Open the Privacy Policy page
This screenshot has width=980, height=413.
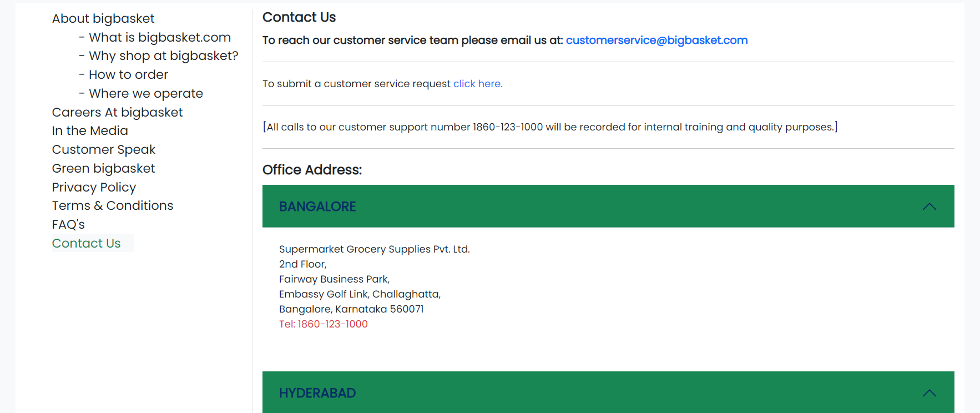click(x=94, y=187)
